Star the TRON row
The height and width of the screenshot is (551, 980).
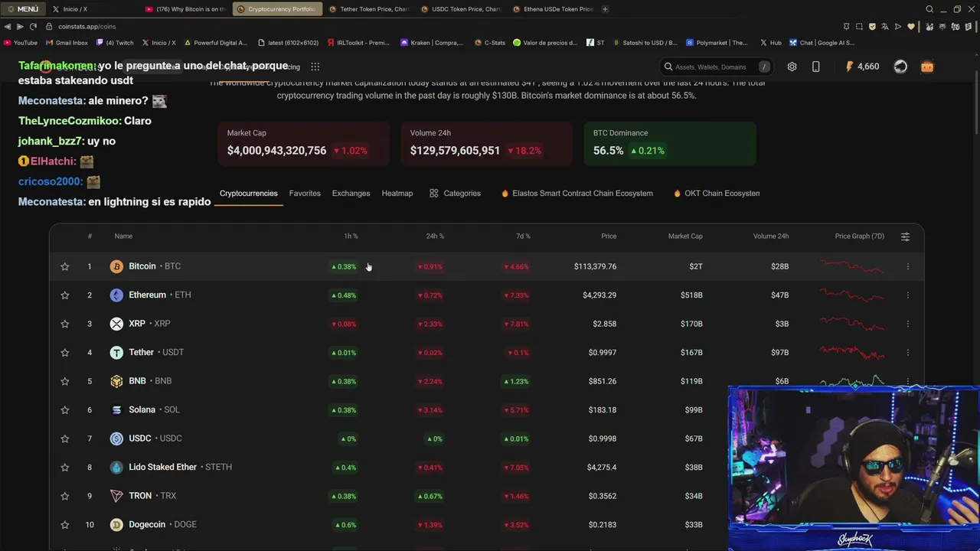[65, 496]
